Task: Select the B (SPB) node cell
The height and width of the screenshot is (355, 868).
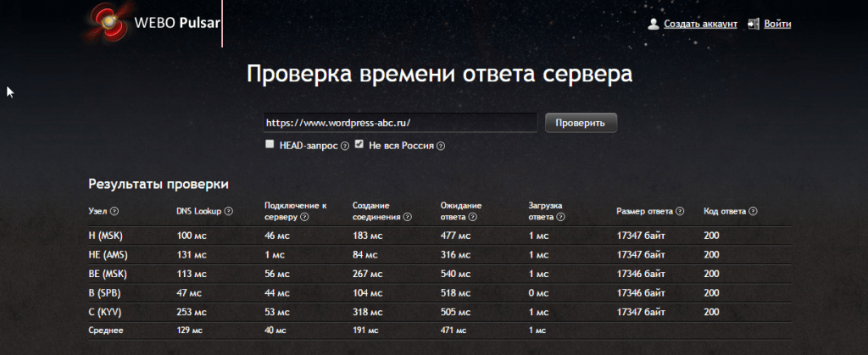Action: (104, 292)
